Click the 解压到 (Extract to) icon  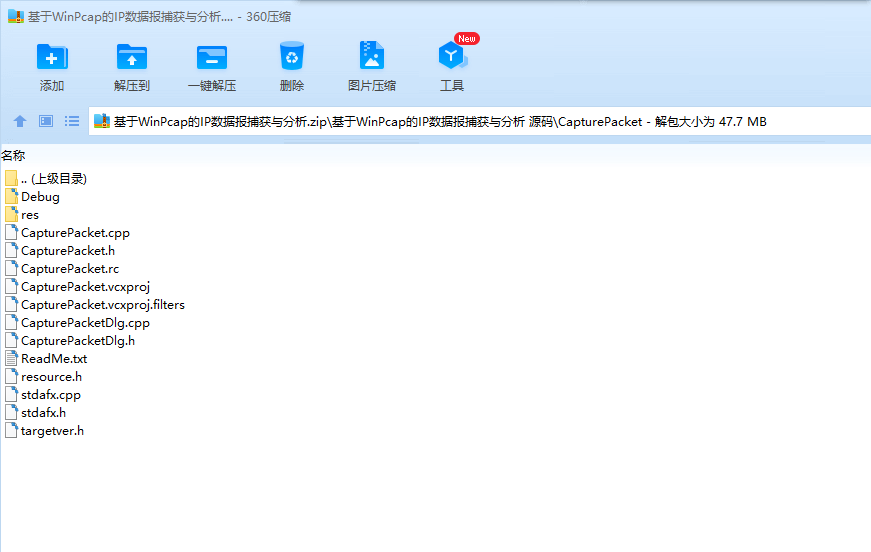[x=132, y=57]
